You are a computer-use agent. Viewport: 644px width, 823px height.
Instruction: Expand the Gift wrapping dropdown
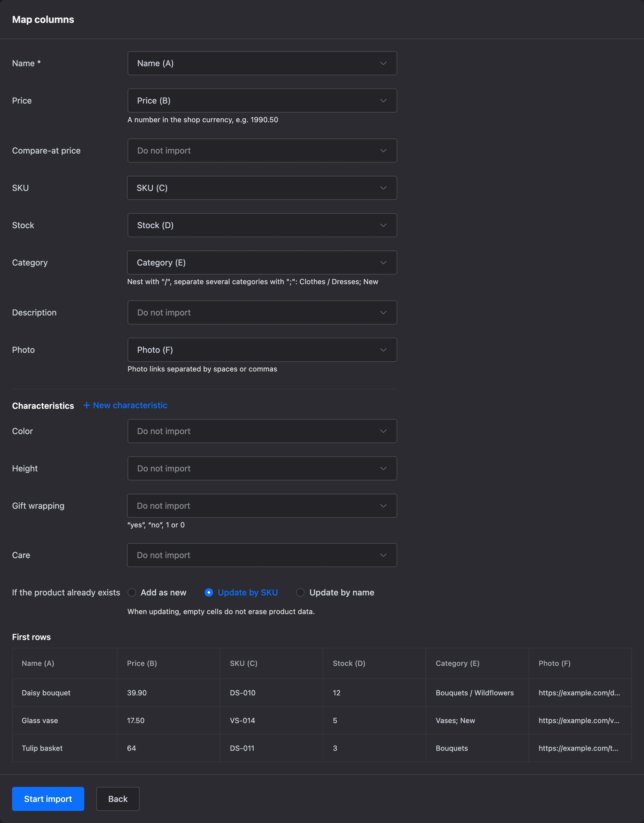(x=262, y=506)
